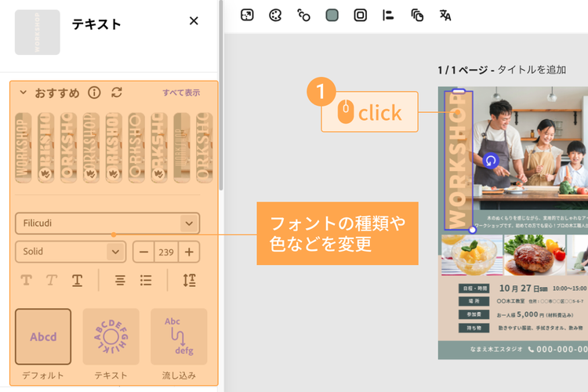Click the nested square frame icon in the top toolbar
588x392 pixels.
361,15
